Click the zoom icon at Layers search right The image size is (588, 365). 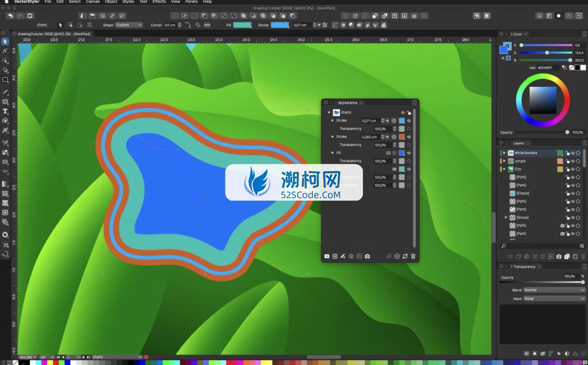(582, 246)
